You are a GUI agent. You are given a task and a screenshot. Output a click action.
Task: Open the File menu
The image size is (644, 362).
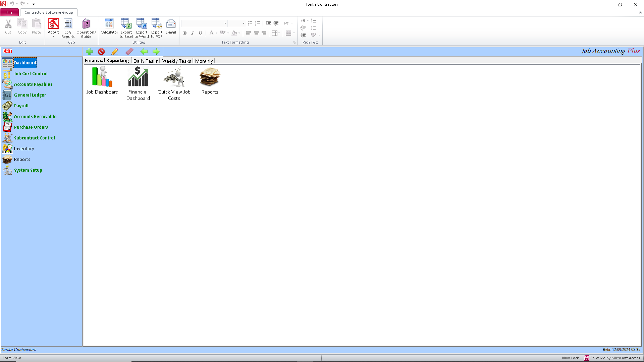pos(9,12)
